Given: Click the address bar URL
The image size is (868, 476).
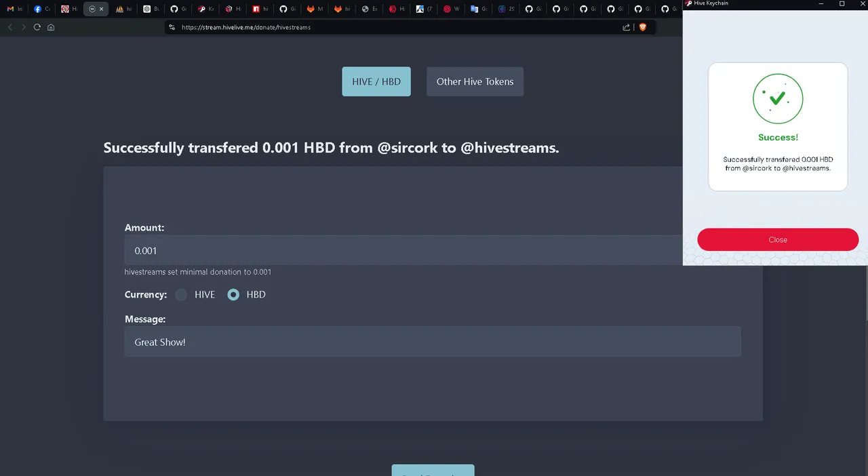Looking at the screenshot, I should click(246, 27).
